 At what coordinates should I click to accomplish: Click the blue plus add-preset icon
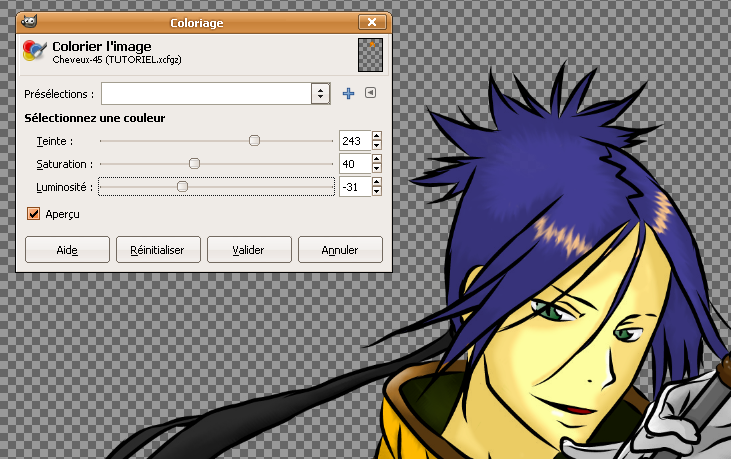click(349, 94)
